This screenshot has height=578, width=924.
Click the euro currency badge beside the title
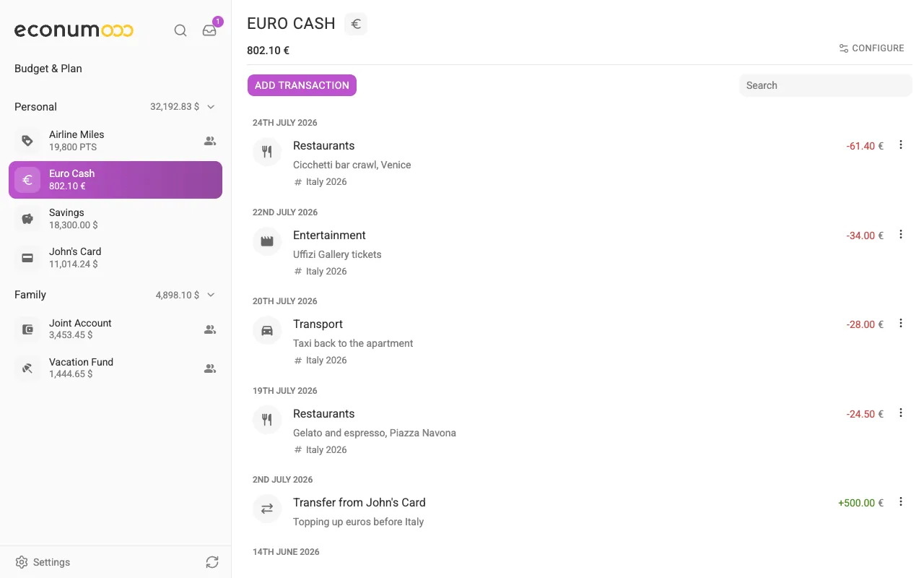[356, 24]
